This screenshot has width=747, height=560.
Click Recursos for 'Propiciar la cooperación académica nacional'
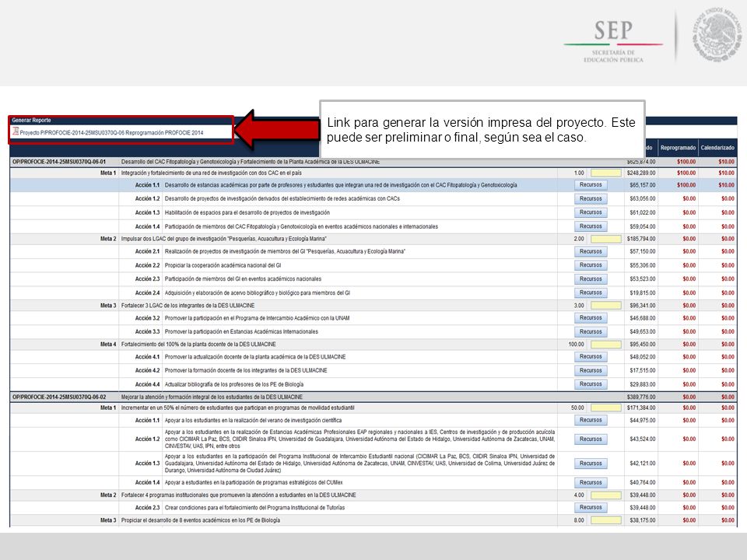coord(591,265)
